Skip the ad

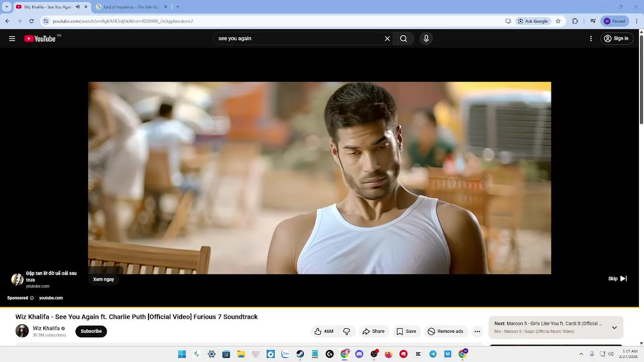coord(617,279)
